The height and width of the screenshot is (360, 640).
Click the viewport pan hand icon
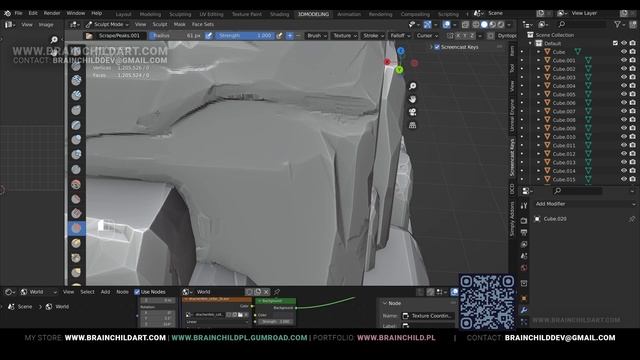(x=413, y=99)
